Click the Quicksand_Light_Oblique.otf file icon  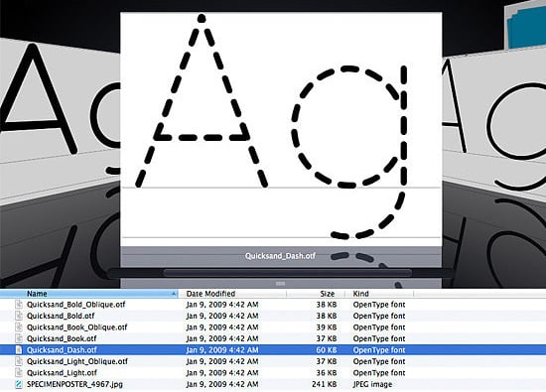(x=19, y=361)
